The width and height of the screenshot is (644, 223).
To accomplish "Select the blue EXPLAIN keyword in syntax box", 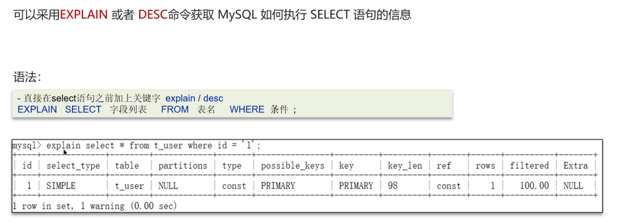I will pos(37,110).
